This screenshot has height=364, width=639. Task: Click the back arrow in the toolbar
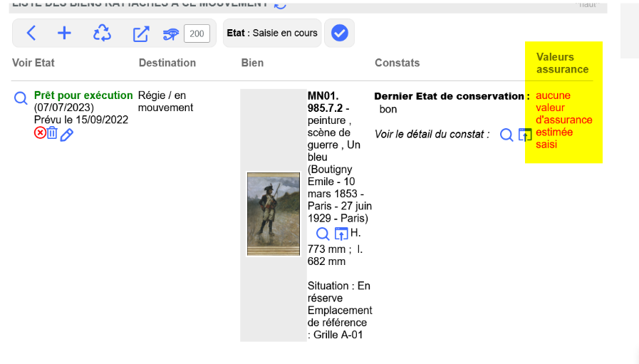31,33
